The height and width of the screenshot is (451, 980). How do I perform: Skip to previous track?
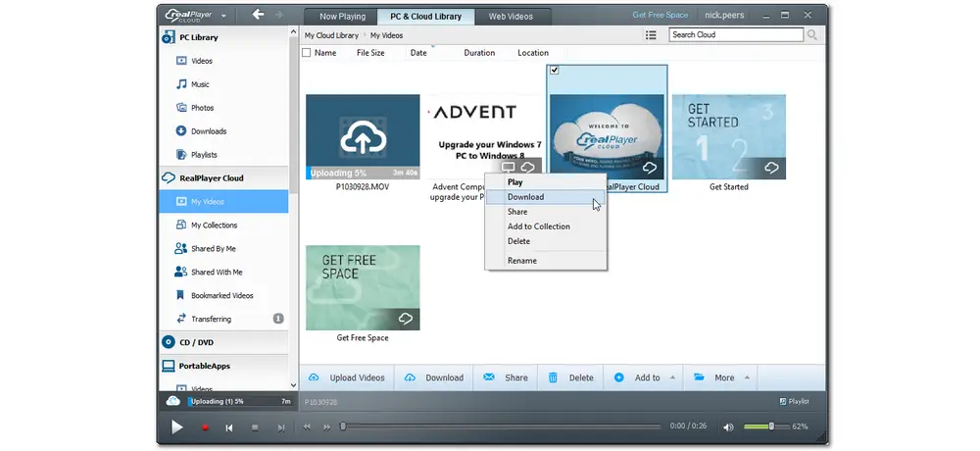(x=229, y=427)
